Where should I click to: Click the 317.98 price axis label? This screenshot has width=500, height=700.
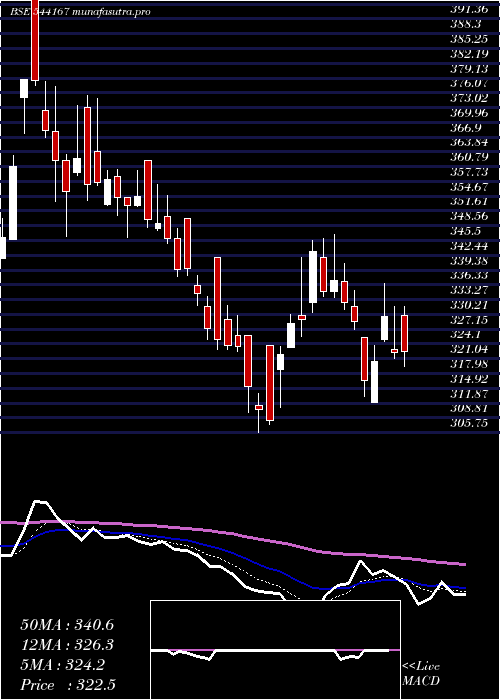[469, 364]
